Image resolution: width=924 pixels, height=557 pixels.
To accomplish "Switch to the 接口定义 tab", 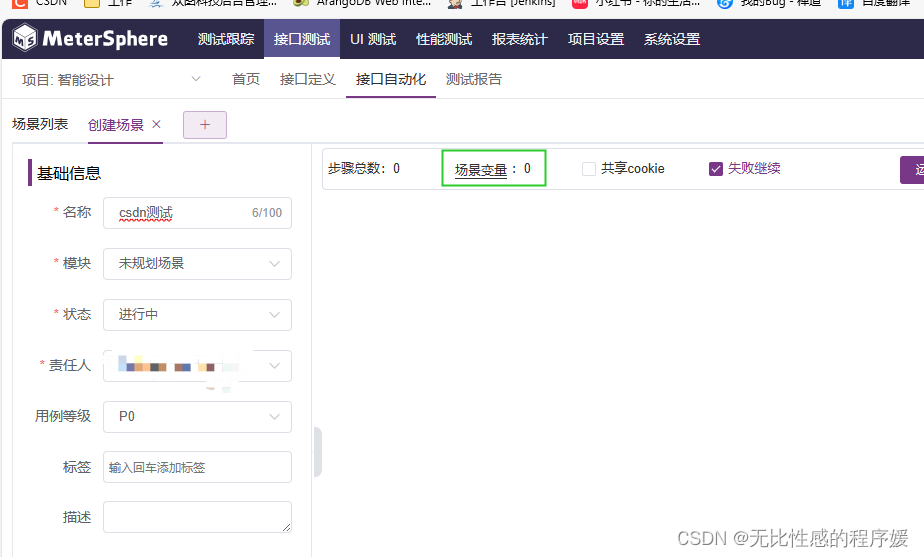I will 308,79.
